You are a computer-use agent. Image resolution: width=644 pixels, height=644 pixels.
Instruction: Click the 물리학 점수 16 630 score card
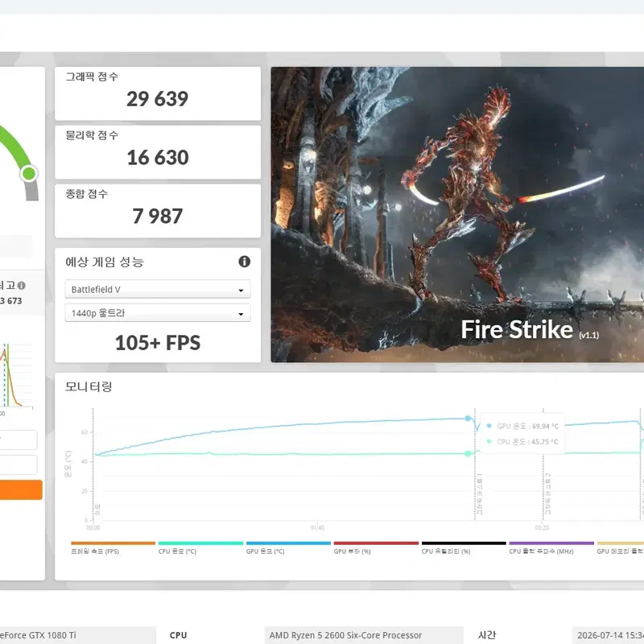pos(158,152)
